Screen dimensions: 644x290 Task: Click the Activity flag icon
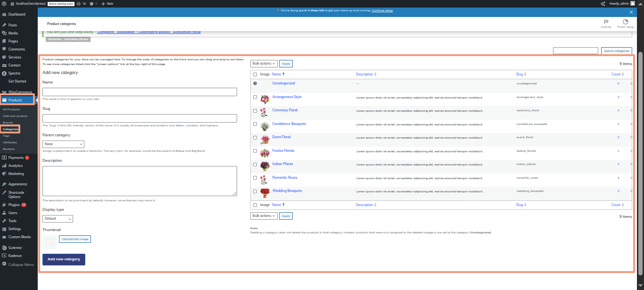(x=606, y=22)
